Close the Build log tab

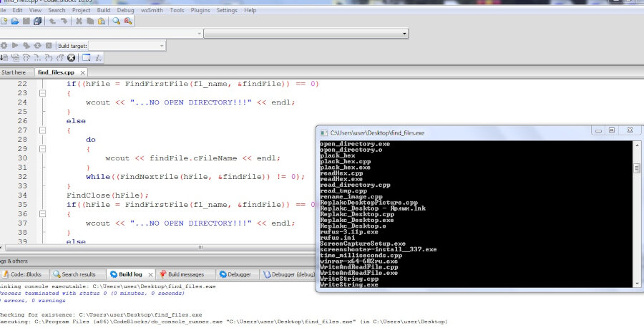click(150, 274)
